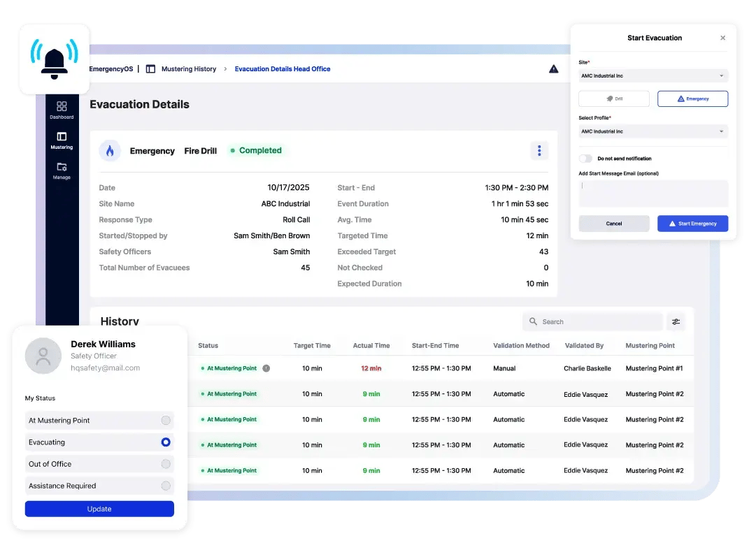Click the warning triangle alert icon in header
This screenshot has height=545, width=756.
(x=553, y=69)
